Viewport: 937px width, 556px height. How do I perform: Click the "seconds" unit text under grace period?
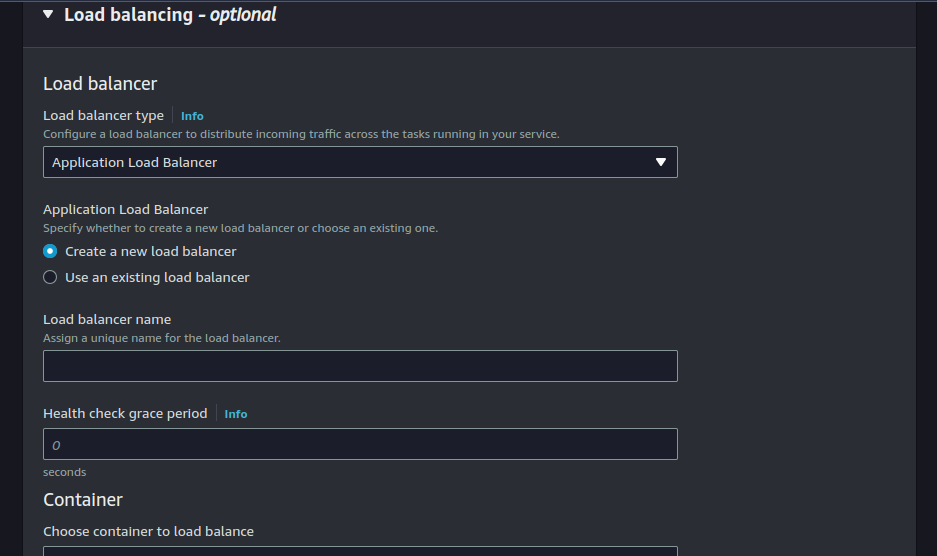point(64,472)
